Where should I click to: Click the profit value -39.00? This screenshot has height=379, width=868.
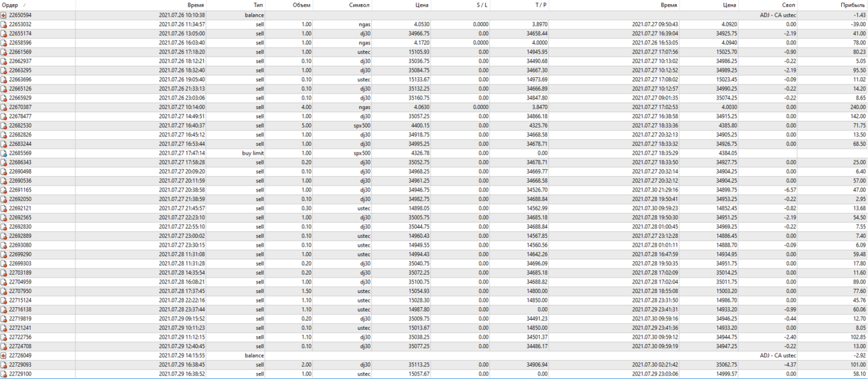click(x=859, y=24)
